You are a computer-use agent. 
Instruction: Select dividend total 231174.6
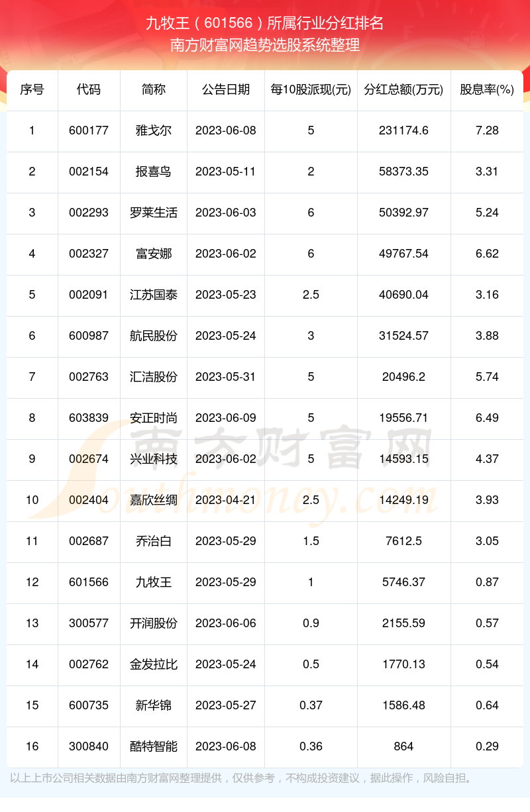[403, 130]
